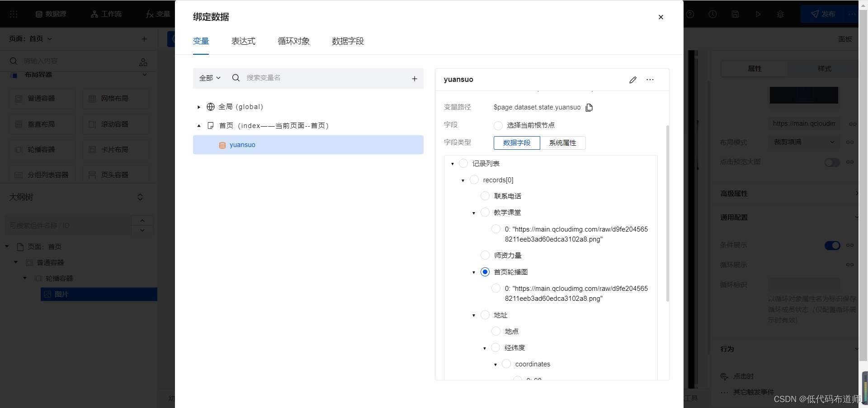Click the 搜索变量名 search field
The image size is (868, 408).
[325, 78]
